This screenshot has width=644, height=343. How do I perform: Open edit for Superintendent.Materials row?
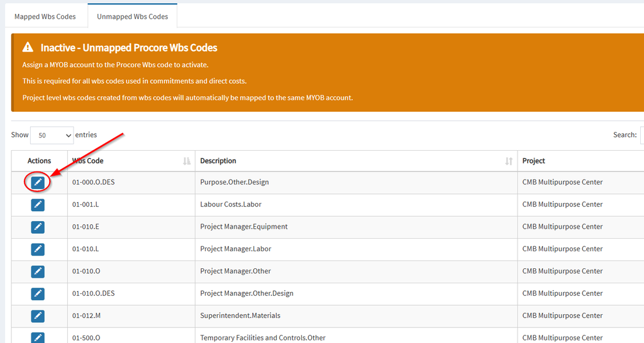(38, 316)
